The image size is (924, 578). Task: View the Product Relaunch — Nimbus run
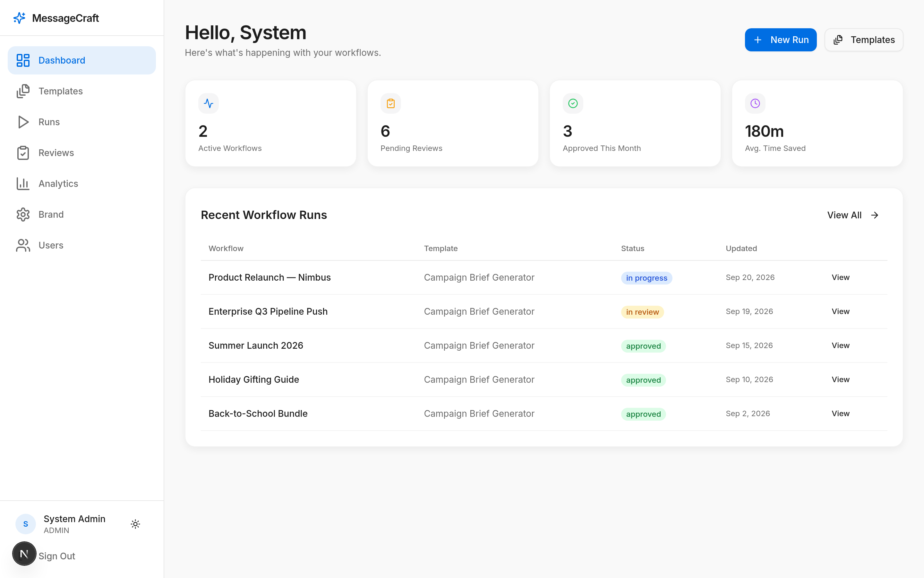point(840,277)
